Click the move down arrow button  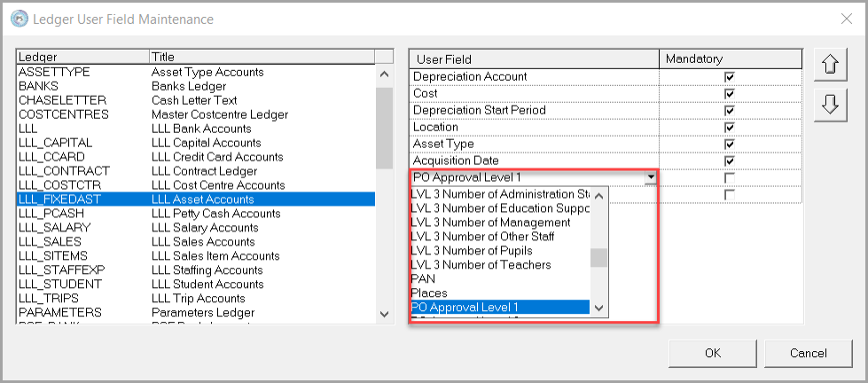coord(830,105)
